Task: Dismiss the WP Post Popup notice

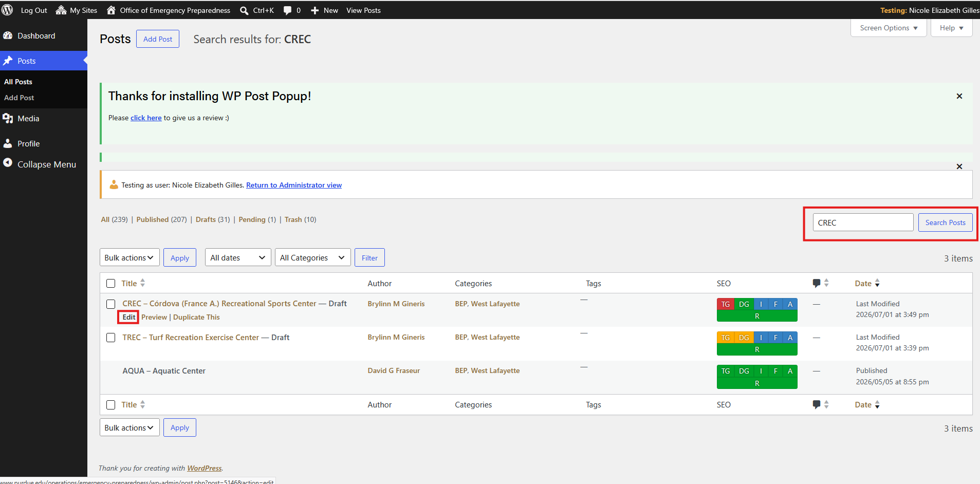Action: coord(959,96)
